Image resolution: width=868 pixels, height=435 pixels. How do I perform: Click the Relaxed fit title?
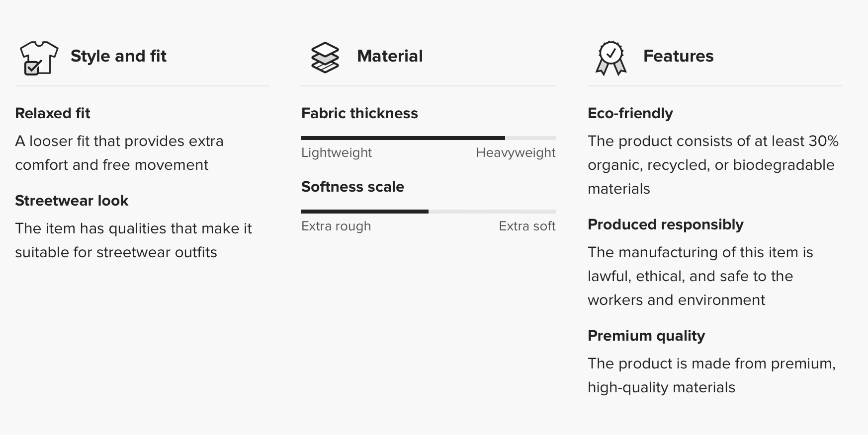(53, 113)
